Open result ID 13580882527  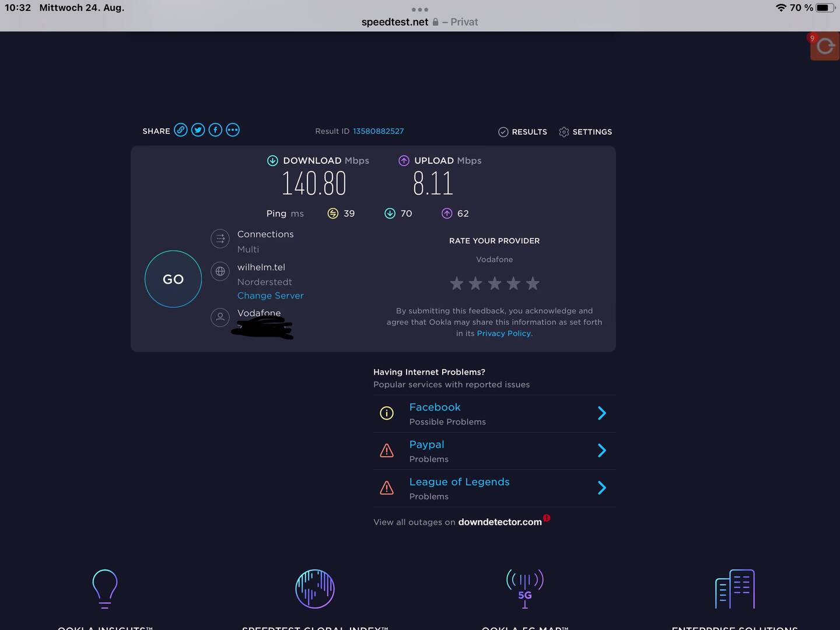coord(378,131)
